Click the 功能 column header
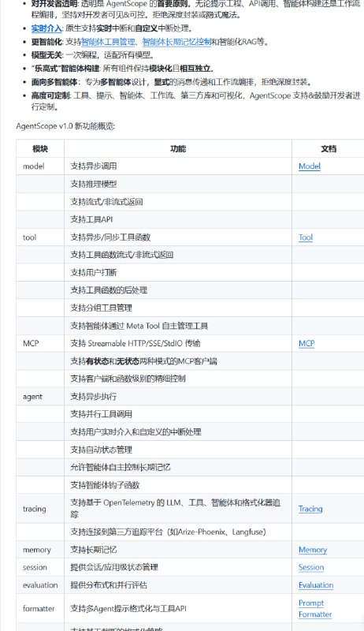364x631 pixels. point(178,148)
